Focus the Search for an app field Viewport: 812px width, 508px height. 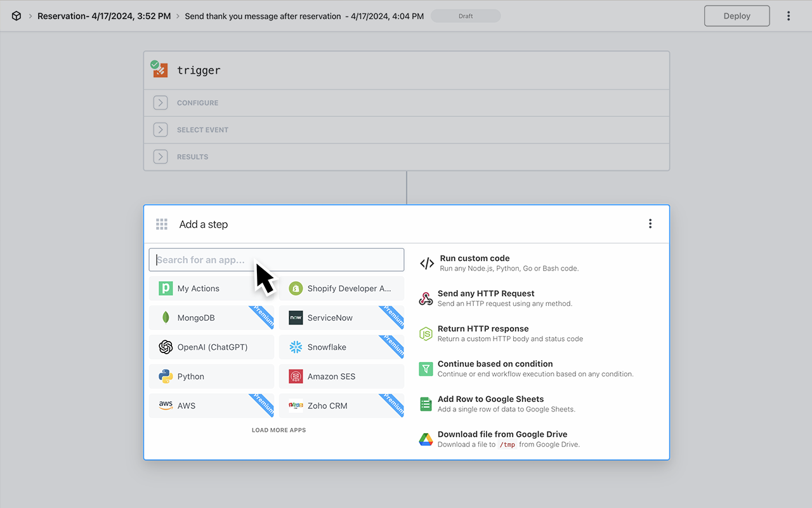[277, 260]
